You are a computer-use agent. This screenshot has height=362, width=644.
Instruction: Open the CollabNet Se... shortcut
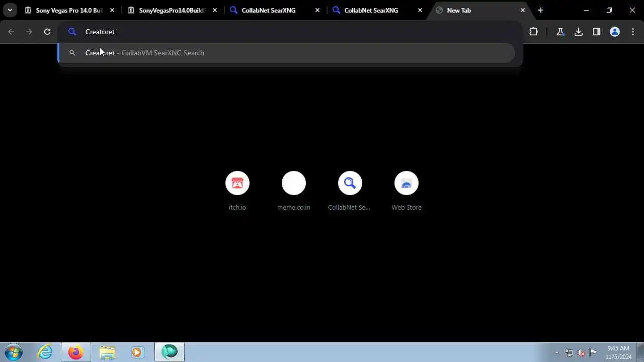pos(350,191)
